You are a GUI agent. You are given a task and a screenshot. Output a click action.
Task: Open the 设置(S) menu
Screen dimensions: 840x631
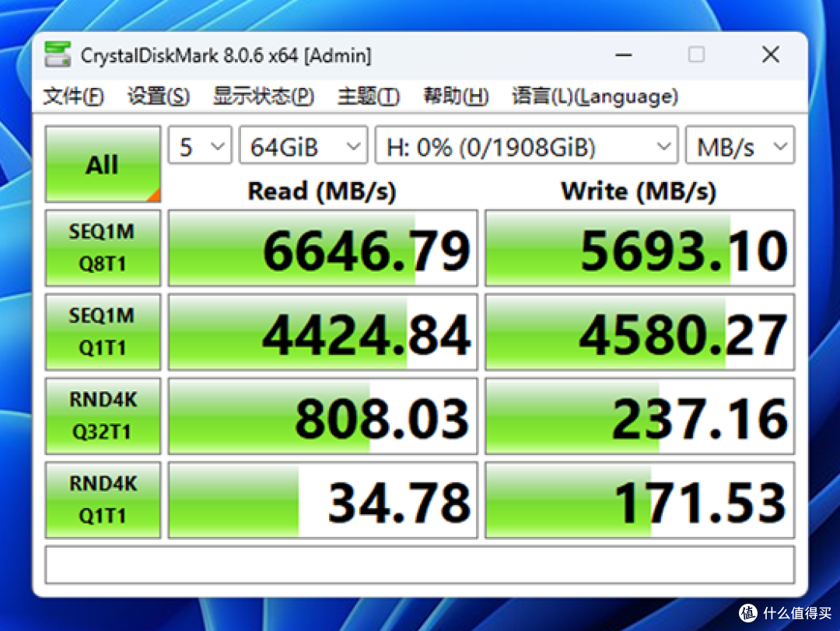tap(159, 96)
